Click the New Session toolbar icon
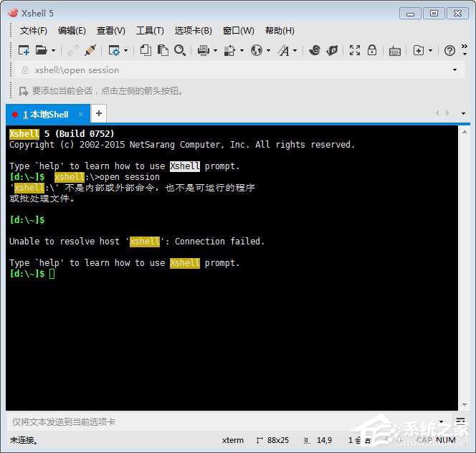Image resolution: width=476 pixels, height=453 pixels. 24,50
